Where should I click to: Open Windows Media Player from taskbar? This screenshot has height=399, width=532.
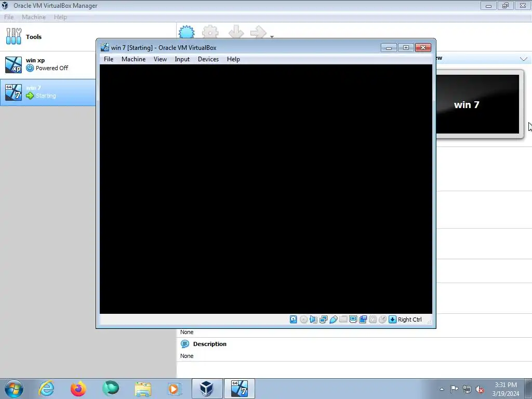175,389
